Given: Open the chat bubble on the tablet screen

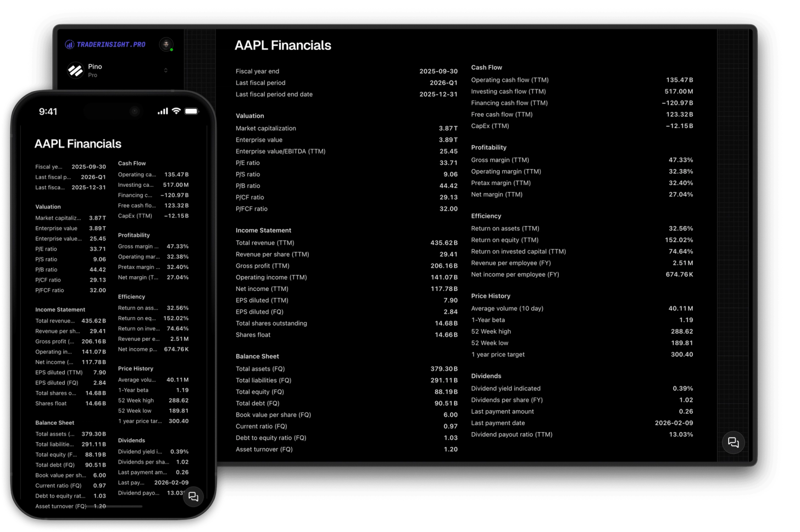Looking at the screenshot, I should 734,443.
